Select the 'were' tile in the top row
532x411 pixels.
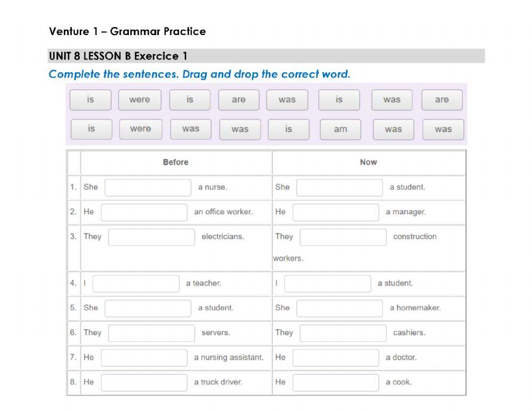[139, 100]
